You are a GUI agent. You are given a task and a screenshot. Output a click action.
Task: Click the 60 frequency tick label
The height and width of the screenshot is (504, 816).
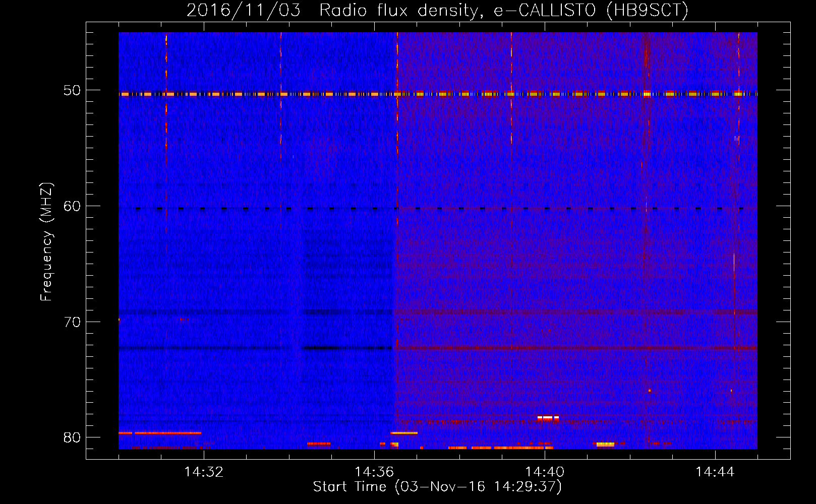click(x=72, y=206)
